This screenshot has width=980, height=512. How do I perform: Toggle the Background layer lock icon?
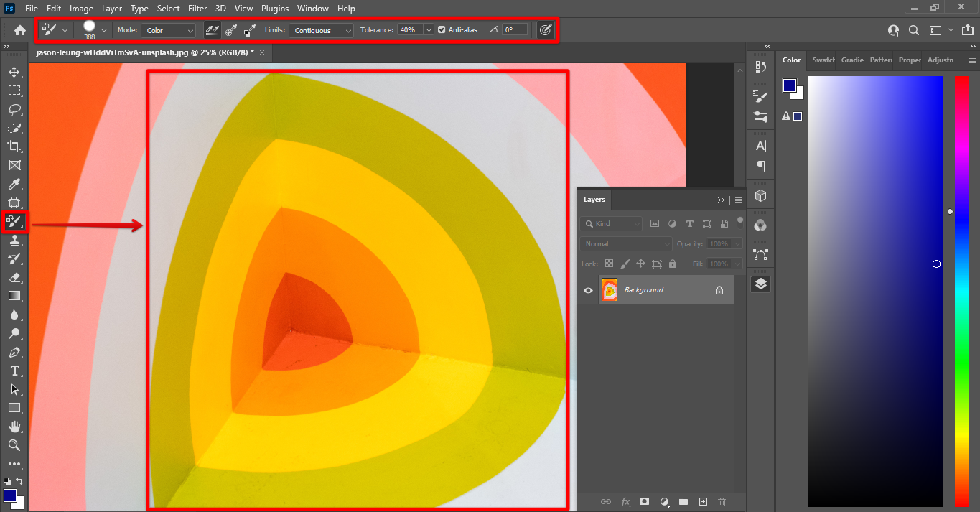click(719, 290)
